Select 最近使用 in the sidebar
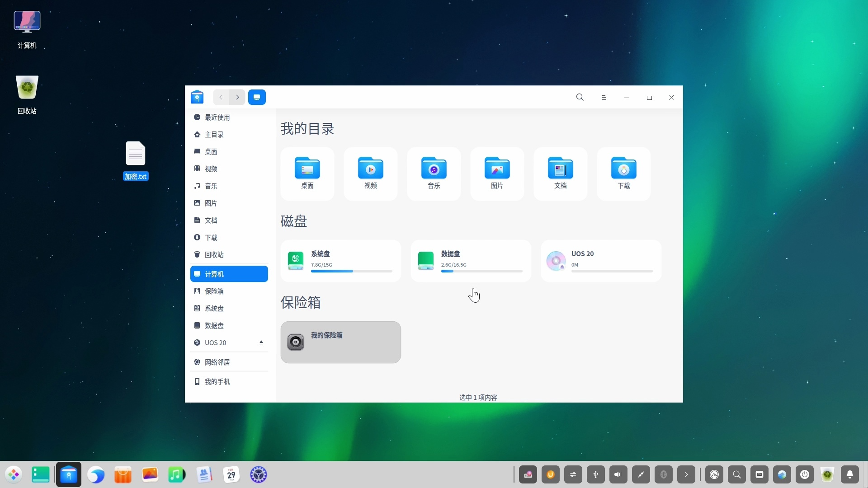This screenshot has height=488, width=868. point(229,117)
